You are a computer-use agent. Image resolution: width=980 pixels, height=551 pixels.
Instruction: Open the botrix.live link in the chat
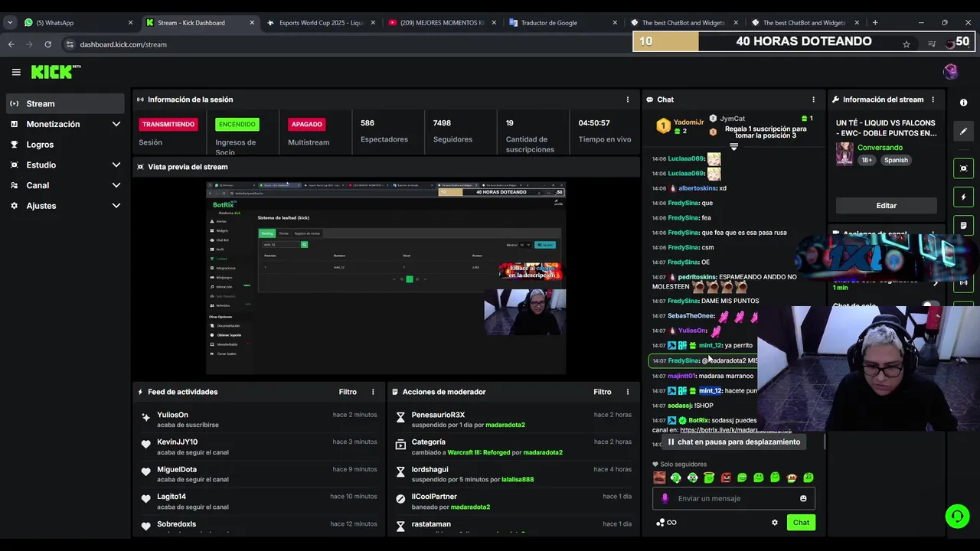(x=736, y=430)
